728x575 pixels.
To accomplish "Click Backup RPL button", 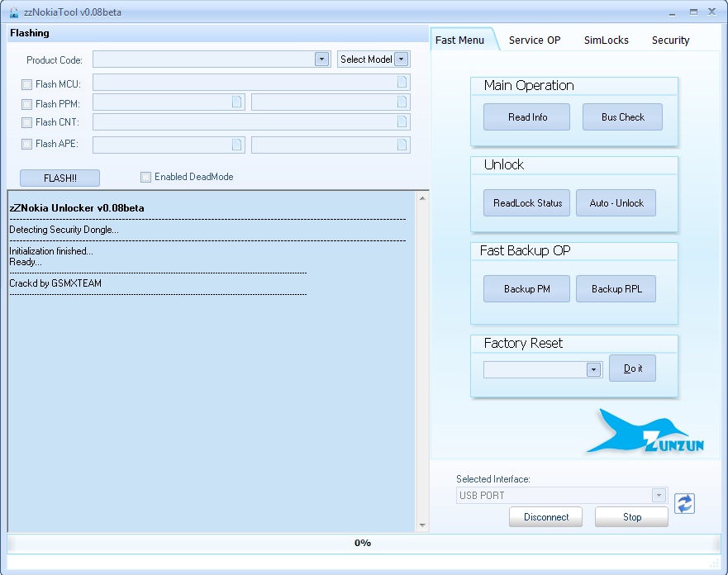I will tap(616, 288).
